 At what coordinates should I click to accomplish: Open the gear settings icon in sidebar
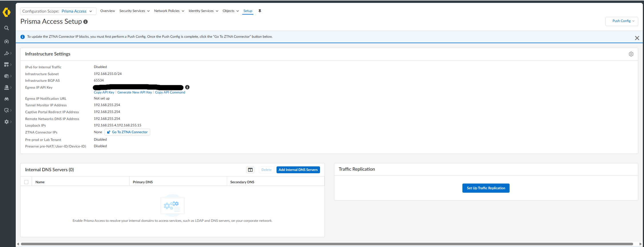[7, 122]
